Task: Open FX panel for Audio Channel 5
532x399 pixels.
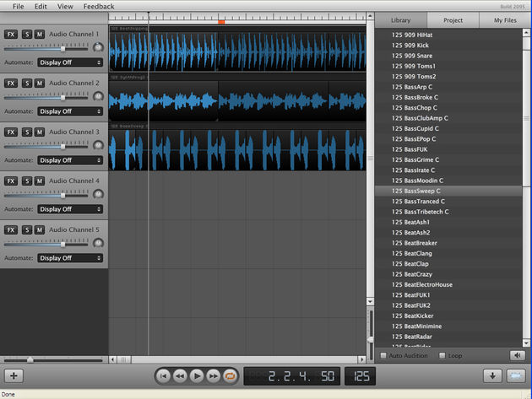Action: pos(11,229)
